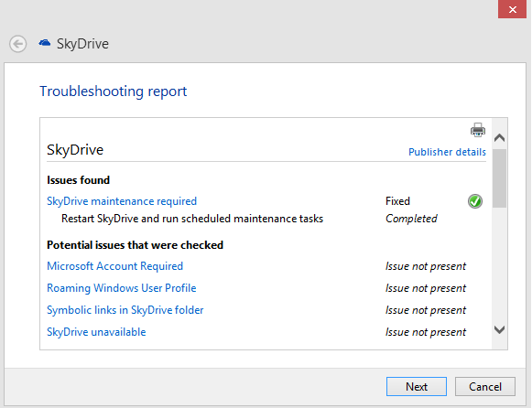Click 'Issue not present' beside SkyDrive unavailable
The width and height of the screenshot is (532, 408).
426,332
